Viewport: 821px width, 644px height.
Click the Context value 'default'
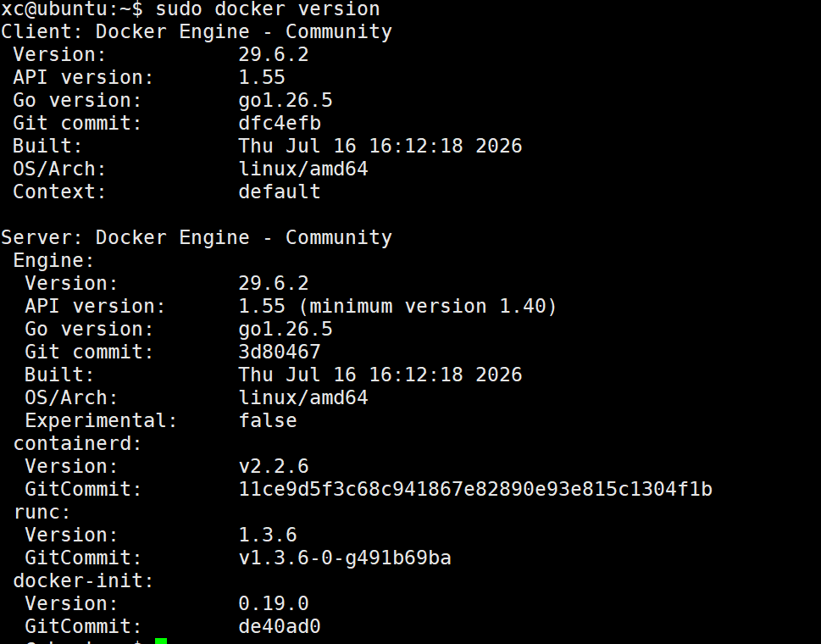(280, 192)
